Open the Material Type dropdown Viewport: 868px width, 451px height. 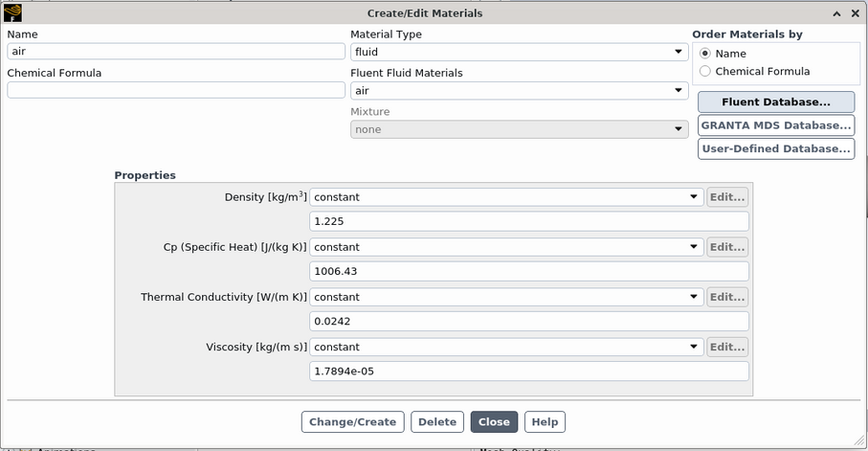518,52
